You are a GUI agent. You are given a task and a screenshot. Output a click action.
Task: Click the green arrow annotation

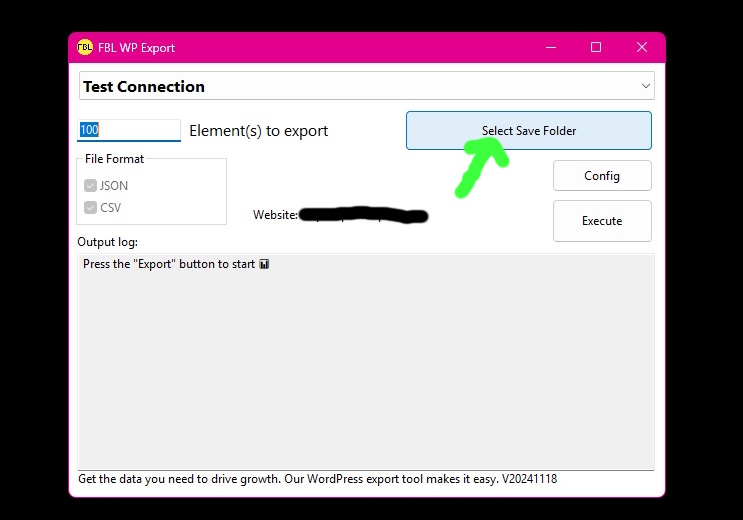[x=478, y=165]
